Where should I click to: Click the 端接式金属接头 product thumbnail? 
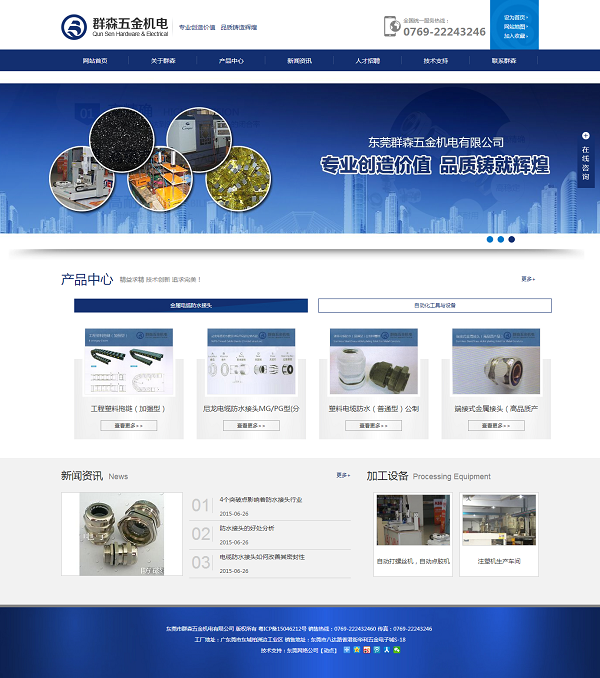[497, 363]
